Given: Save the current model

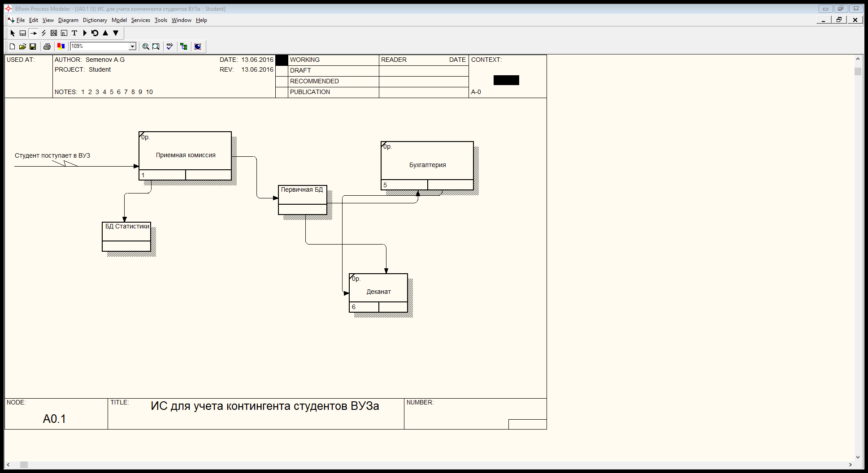Looking at the screenshot, I should (33, 47).
